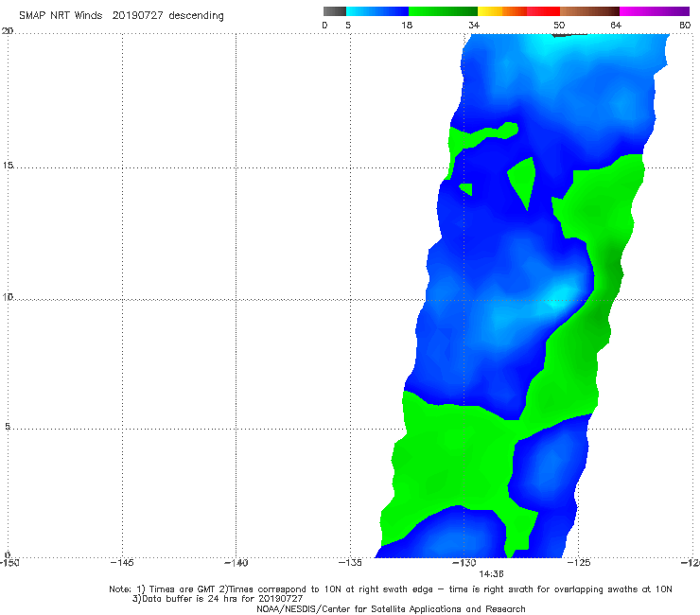The height and width of the screenshot is (615, 700).
Task: Click the longitude label '-145'
Action: (x=122, y=563)
